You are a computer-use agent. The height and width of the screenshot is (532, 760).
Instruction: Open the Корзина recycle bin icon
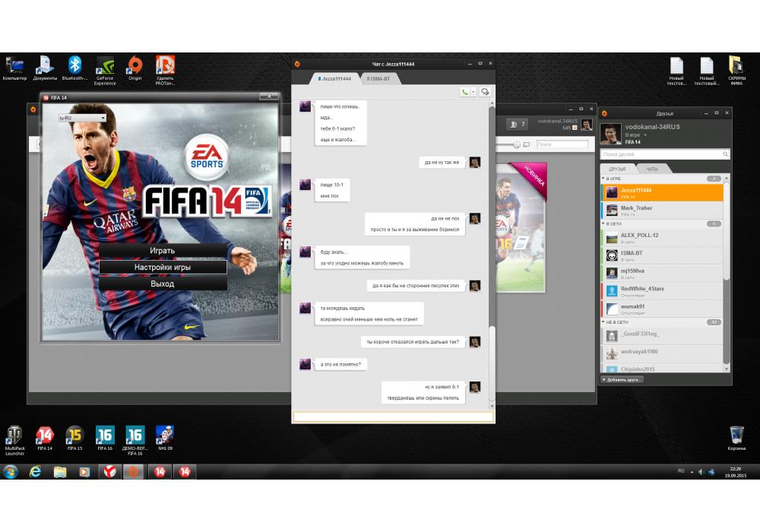[x=736, y=438]
